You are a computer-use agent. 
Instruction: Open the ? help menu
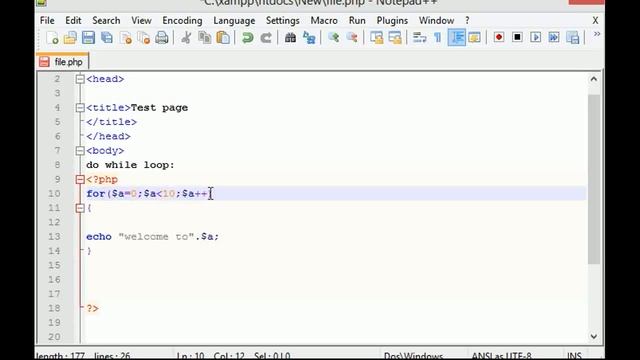tap(467, 20)
